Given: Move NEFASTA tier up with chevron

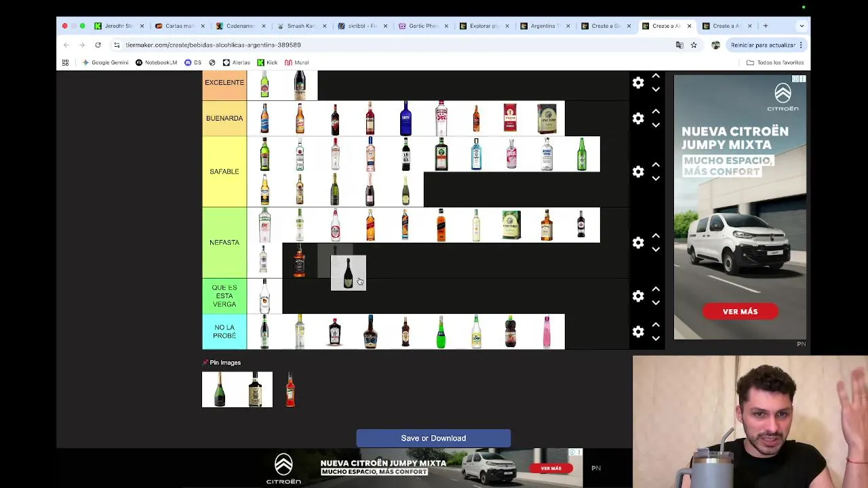Looking at the screenshot, I should [656, 235].
